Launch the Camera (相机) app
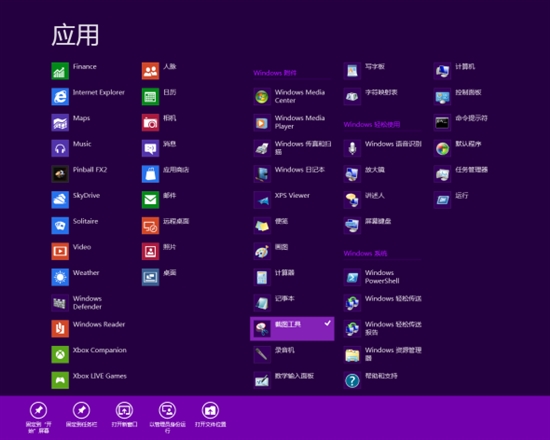 point(159,122)
